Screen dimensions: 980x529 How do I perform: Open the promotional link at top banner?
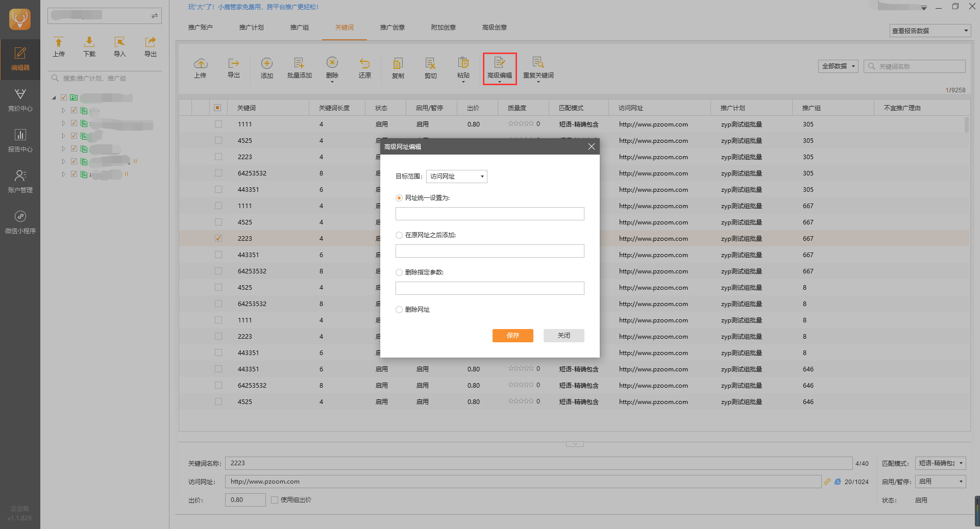coord(253,7)
